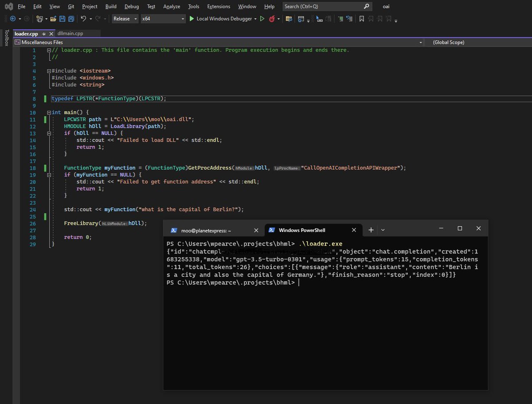532x404 pixels.
Task: Open the Git menu
Action: click(x=71, y=6)
